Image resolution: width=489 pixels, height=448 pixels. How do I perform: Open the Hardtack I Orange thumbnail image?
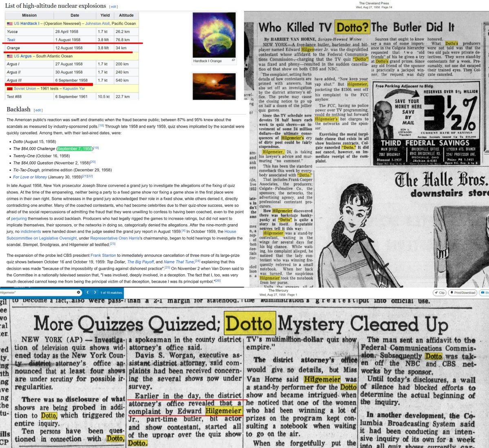point(213,35)
